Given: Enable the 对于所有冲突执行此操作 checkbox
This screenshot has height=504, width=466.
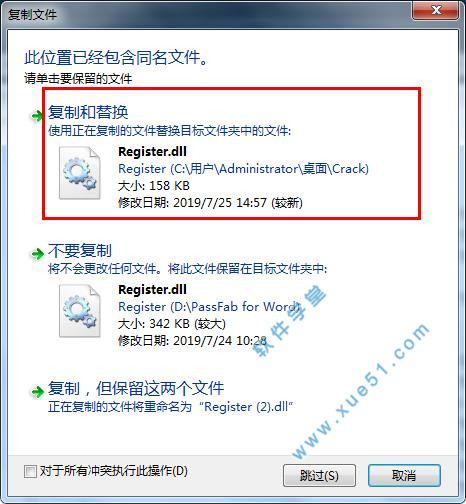Looking at the screenshot, I should [30, 471].
